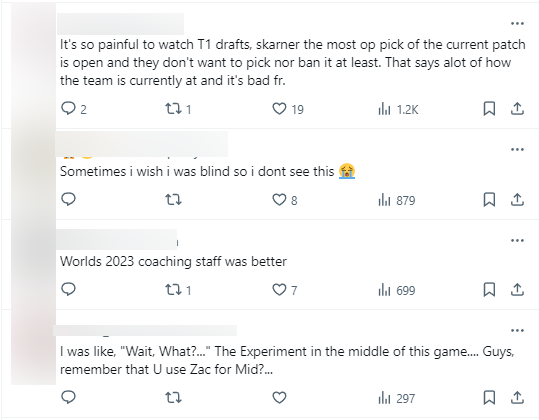The image size is (539, 420).
Task: Open the 297 views analytics
Action: pos(396,398)
